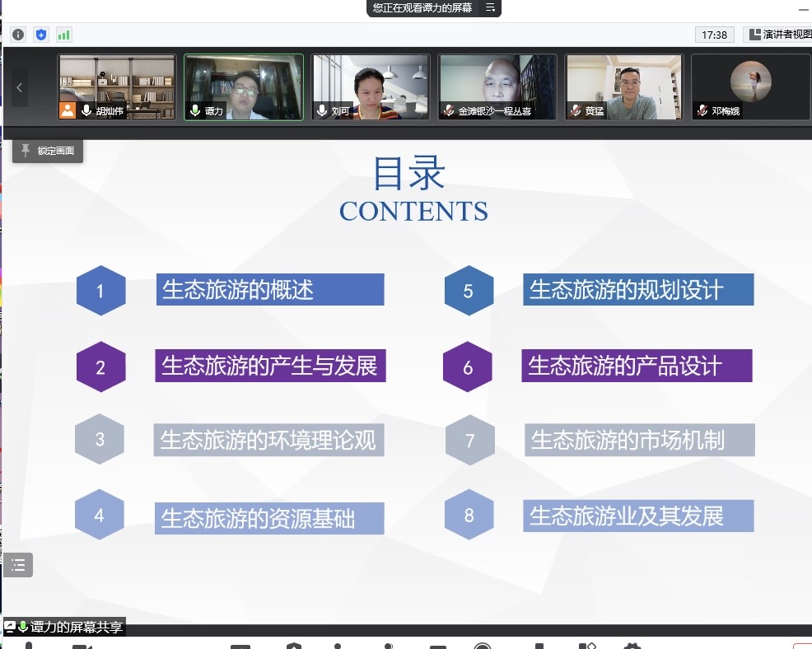Click the left arrow in the participant strip
This screenshot has width=812, height=649.
19,87
